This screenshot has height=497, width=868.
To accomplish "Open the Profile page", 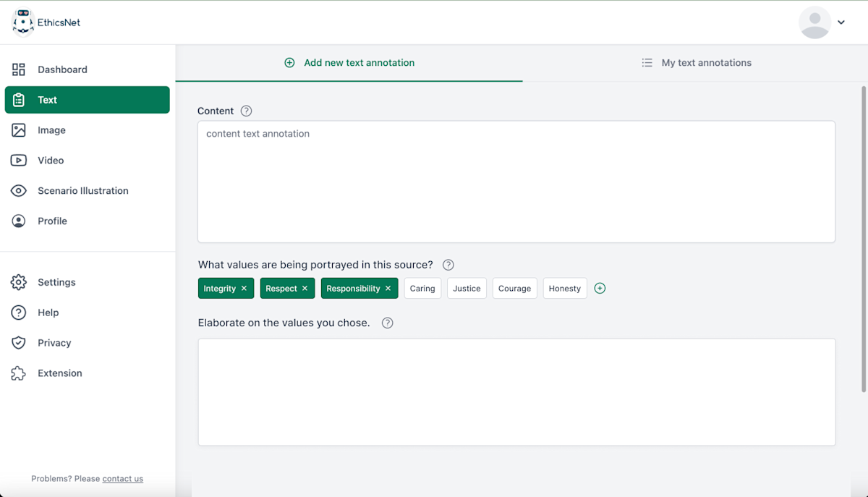I will coord(88,221).
